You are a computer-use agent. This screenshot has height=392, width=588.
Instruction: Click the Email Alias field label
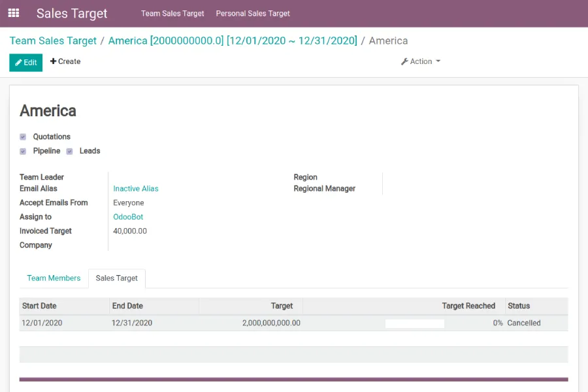click(x=39, y=189)
